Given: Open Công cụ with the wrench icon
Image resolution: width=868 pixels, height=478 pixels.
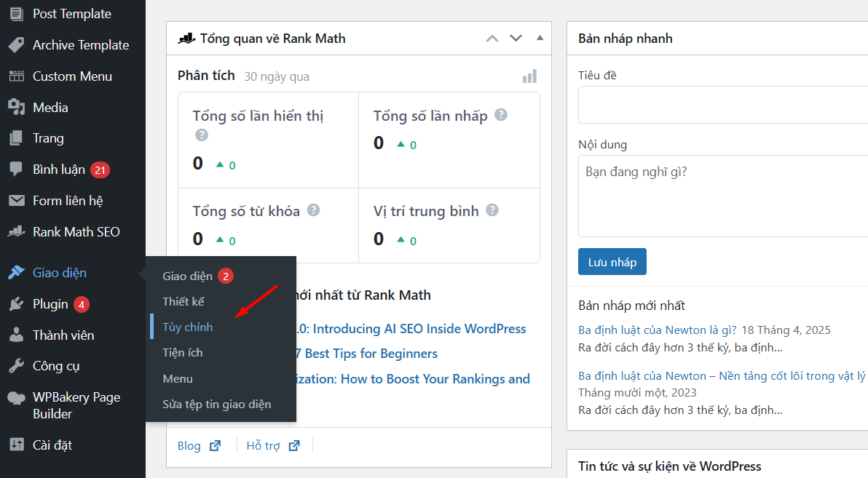Looking at the screenshot, I should click(58, 365).
